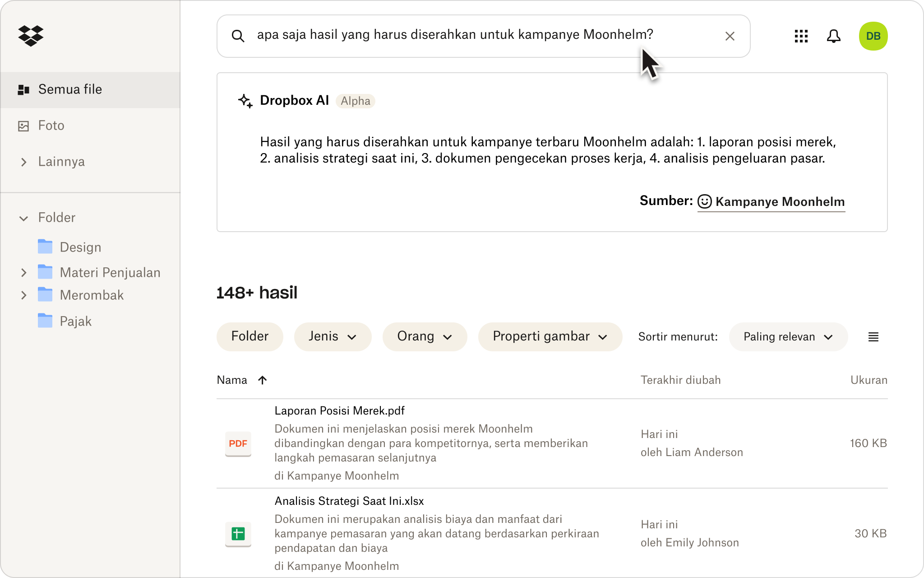Select Semua file in sidebar
Screen dimensions: 924x578
pyautogui.click(x=90, y=89)
